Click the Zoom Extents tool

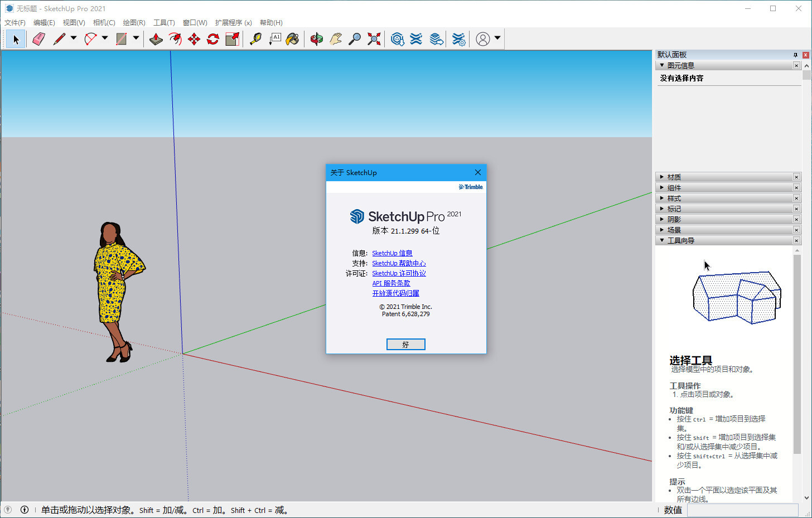[x=374, y=39]
